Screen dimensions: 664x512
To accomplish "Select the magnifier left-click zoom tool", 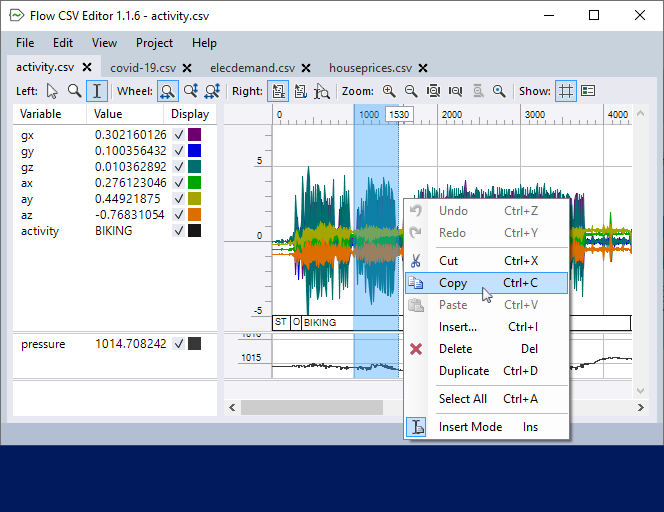I will point(75,91).
